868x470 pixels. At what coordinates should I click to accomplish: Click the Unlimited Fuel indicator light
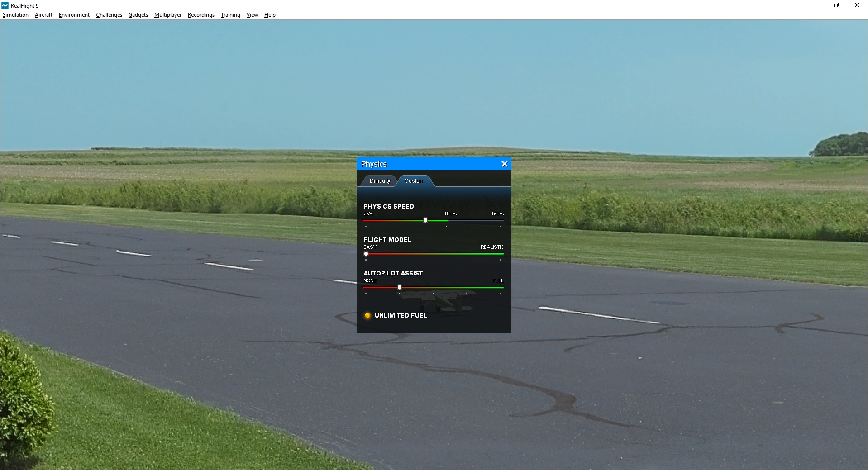[367, 315]
